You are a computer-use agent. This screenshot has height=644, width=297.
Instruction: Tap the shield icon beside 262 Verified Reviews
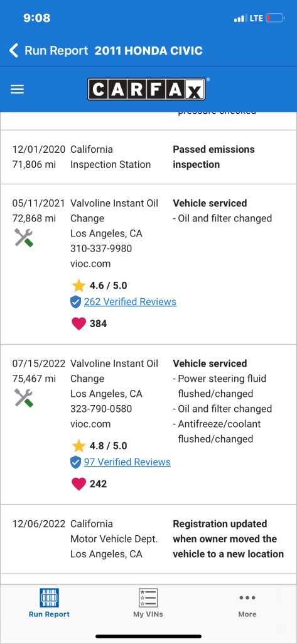pyautogui.click(x=75, y=303)
